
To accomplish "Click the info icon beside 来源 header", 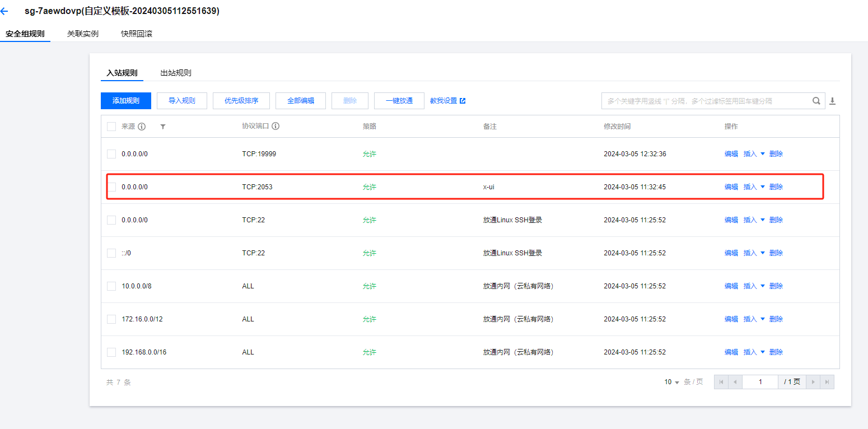I will 142,127.
